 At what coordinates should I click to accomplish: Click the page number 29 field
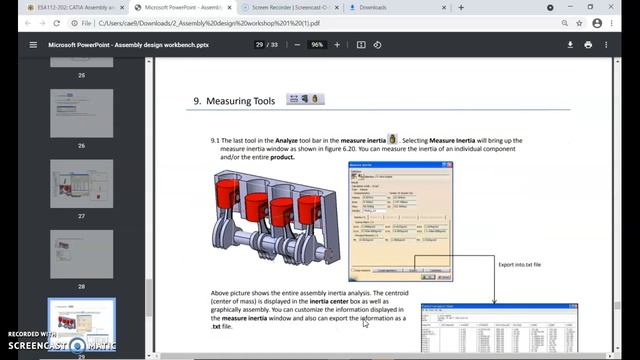coord(259,45)
